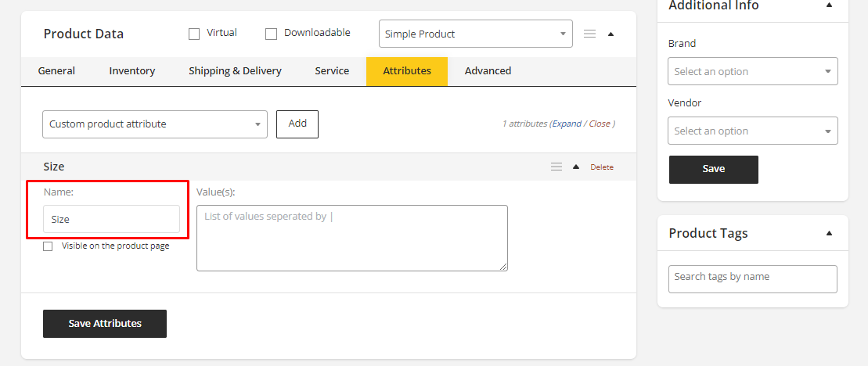Collapse the Product Data panel arrow
This screenshot has width=868, height=366.
click(611, 34)
